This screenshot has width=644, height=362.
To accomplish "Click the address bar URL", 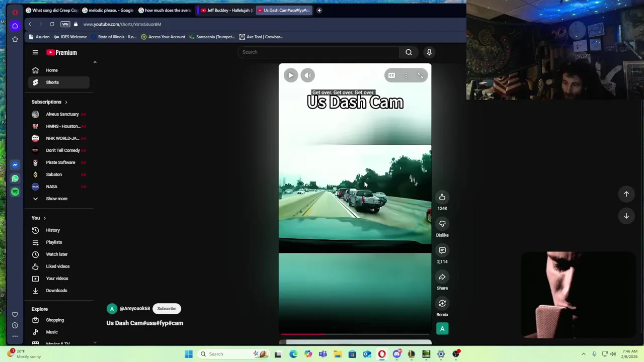I will tap(122, 24).
